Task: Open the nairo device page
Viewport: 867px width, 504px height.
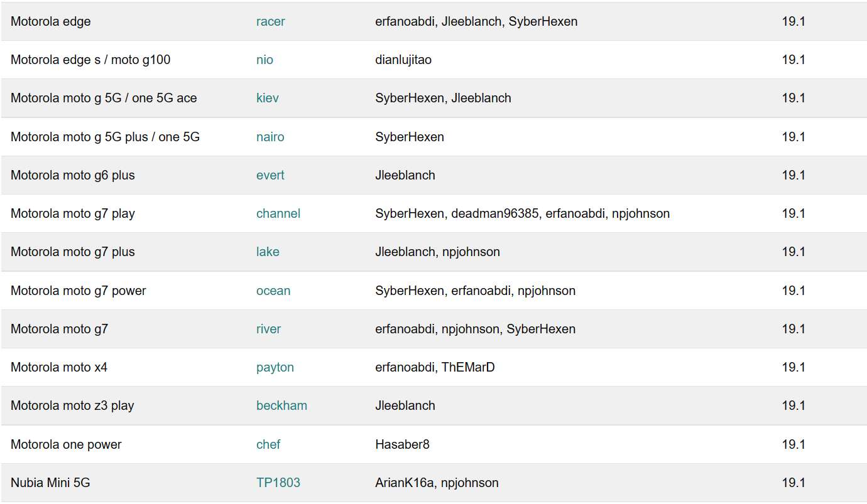Action: pos(270,137)
